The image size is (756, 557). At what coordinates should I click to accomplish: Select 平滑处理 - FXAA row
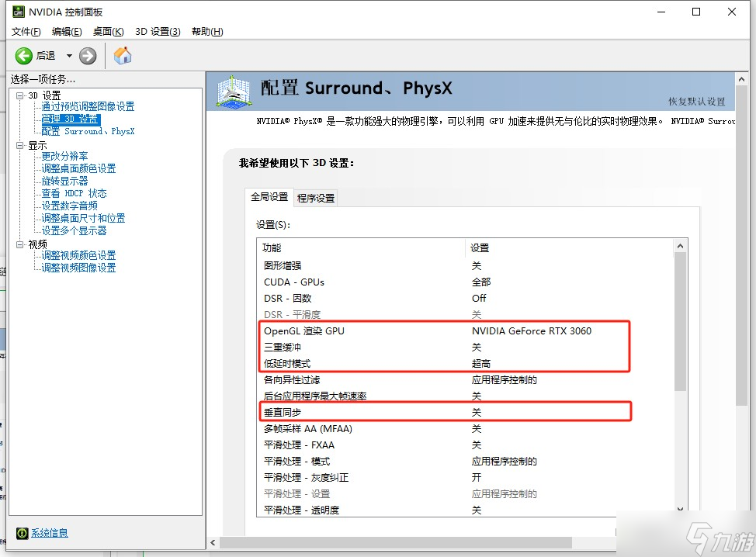(466, 445)
